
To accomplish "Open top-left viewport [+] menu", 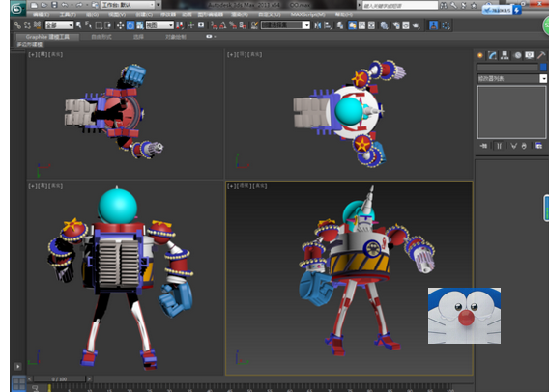I will (x=32, y=54).
